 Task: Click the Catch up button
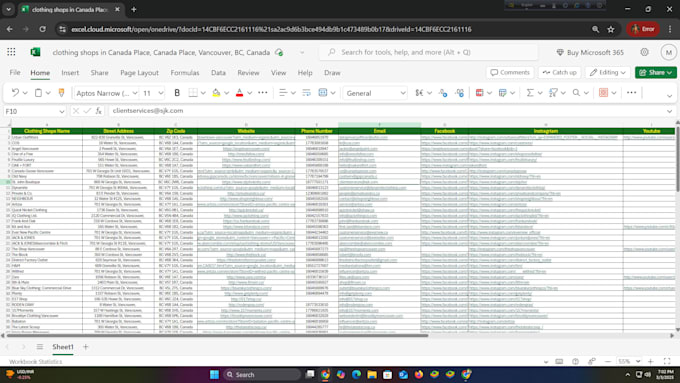559,72
